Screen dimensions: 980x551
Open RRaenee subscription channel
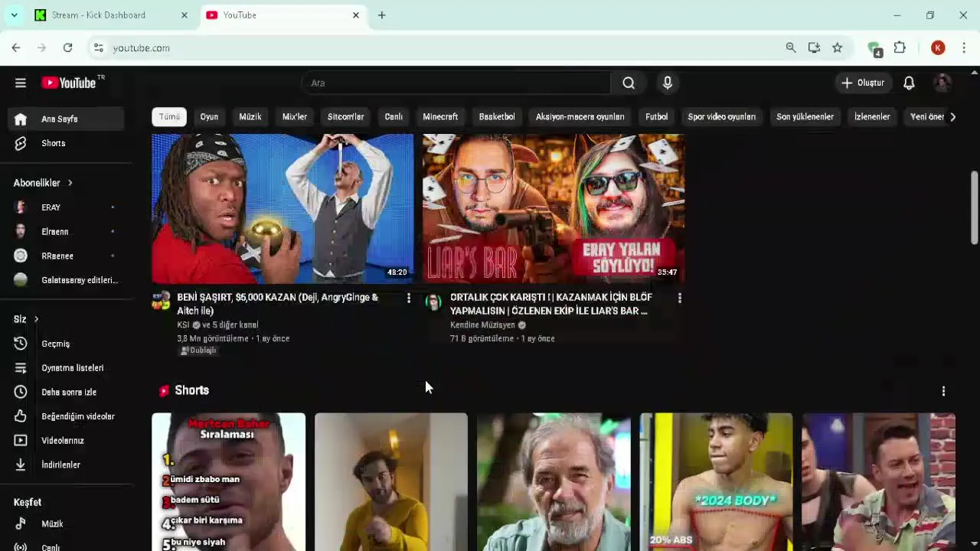coord(66,256)
